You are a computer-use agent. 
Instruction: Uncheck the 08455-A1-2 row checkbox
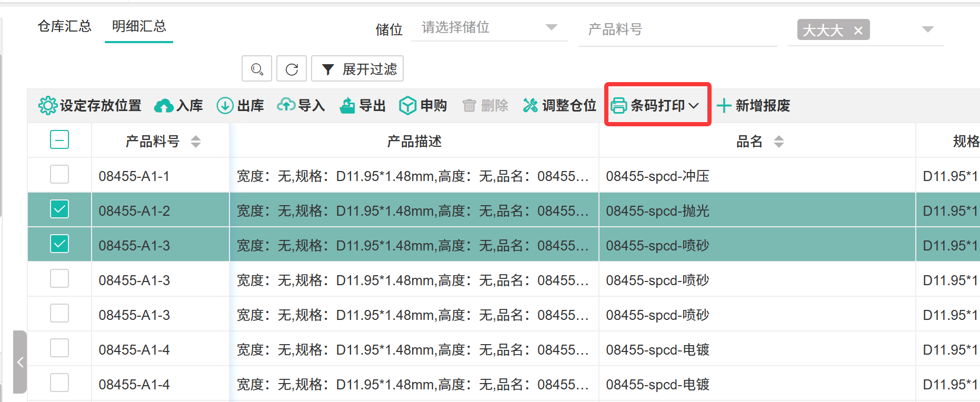tap(59, 209)
